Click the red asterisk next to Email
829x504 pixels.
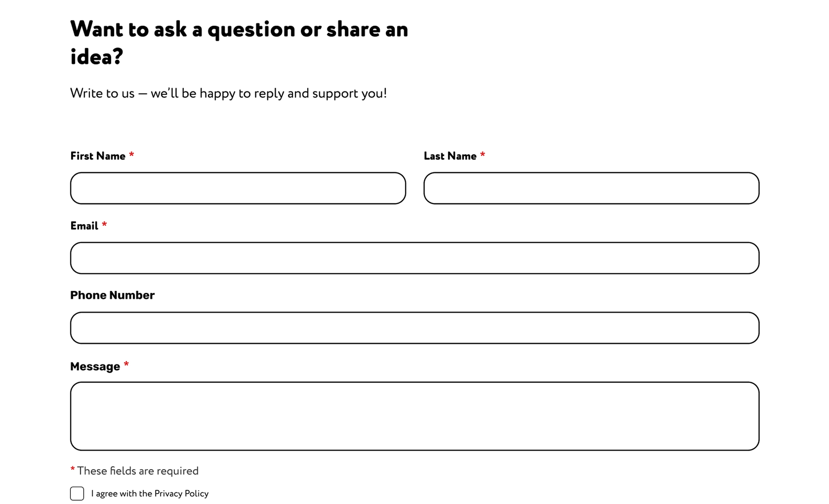tap(104, 224)
